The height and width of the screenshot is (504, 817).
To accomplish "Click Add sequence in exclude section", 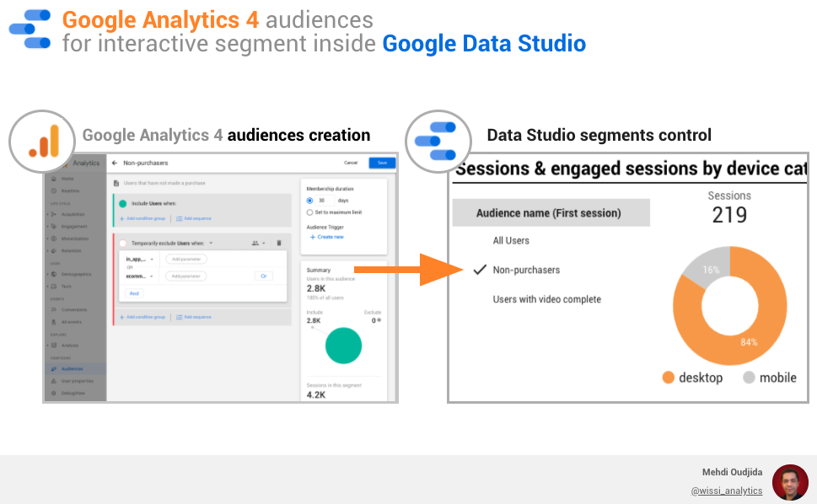I will pos(194,317).
